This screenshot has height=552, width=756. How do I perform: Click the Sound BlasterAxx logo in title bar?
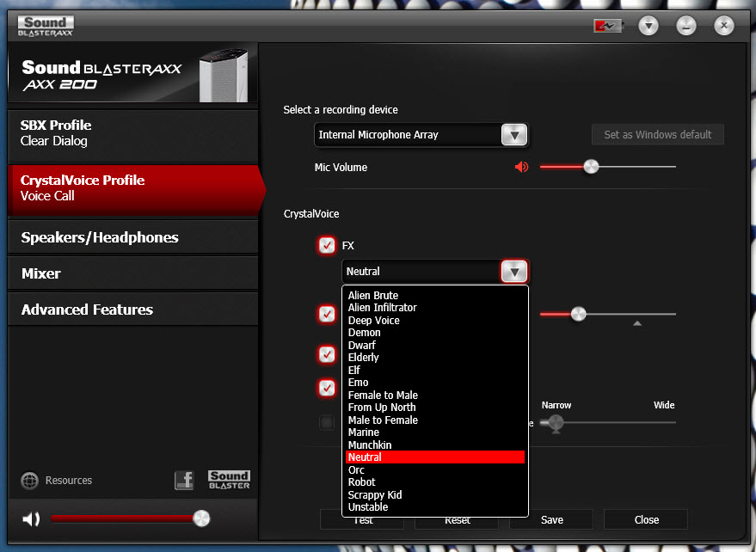tap(46, 26)
